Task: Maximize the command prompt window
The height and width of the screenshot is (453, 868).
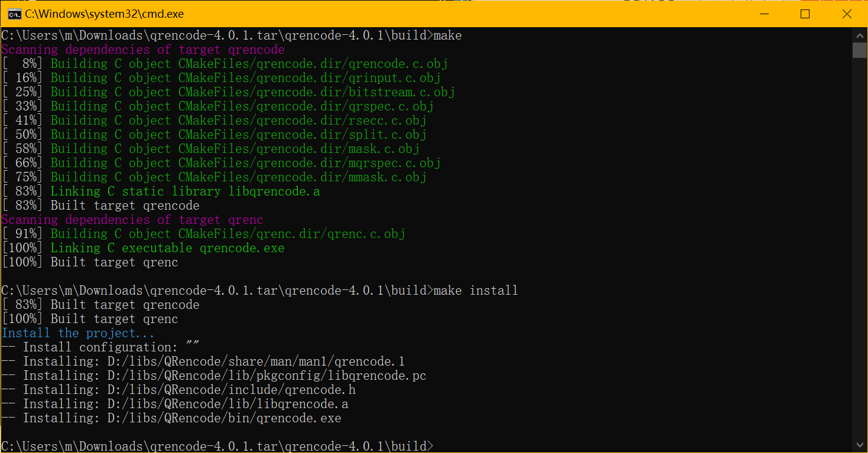Action: click(x=805, y=14)
